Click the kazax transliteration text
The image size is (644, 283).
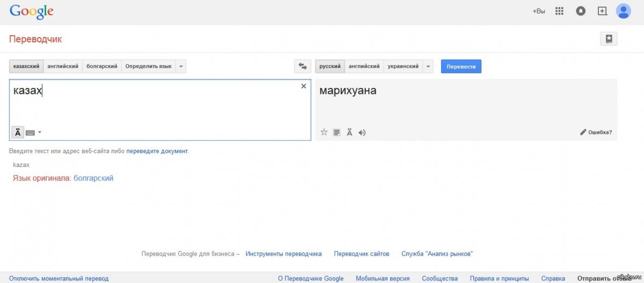tap(21, 165)
